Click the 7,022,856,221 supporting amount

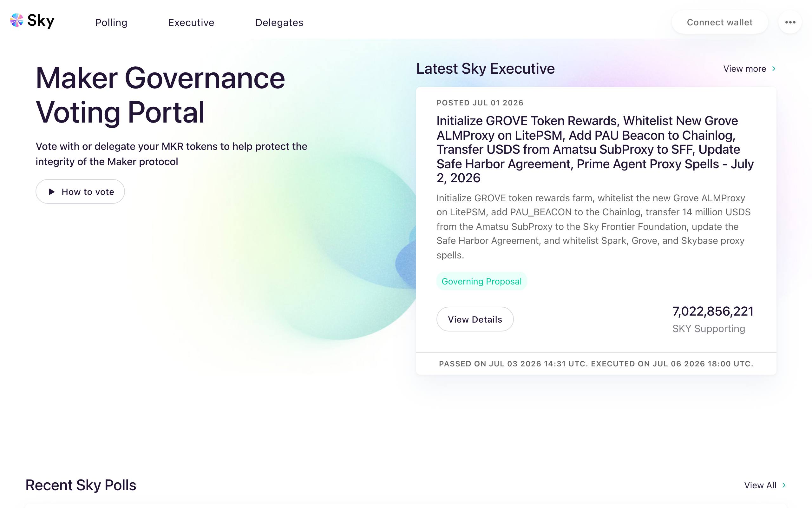tap(713, 311)
